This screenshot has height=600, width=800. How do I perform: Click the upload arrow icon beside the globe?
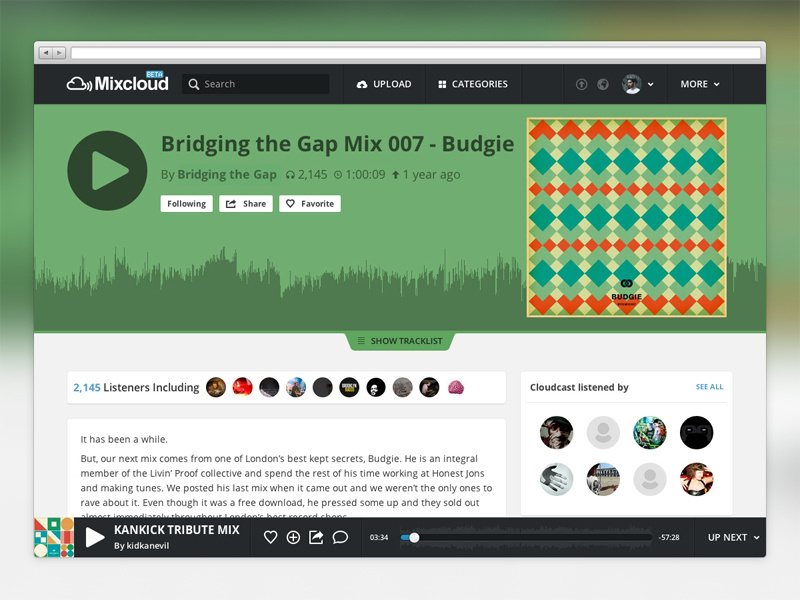coord(582,84)
